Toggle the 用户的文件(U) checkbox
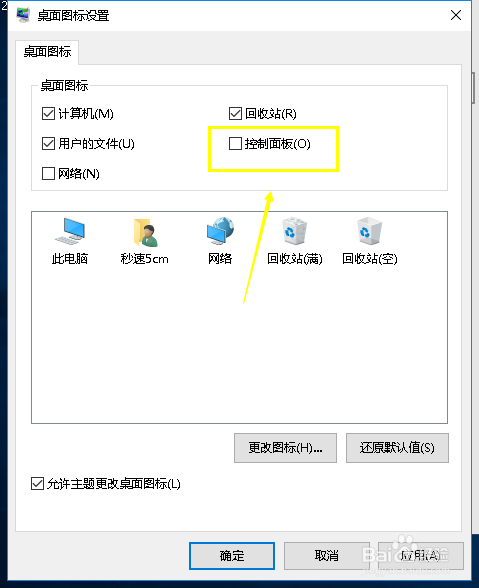 pos(48,143)
